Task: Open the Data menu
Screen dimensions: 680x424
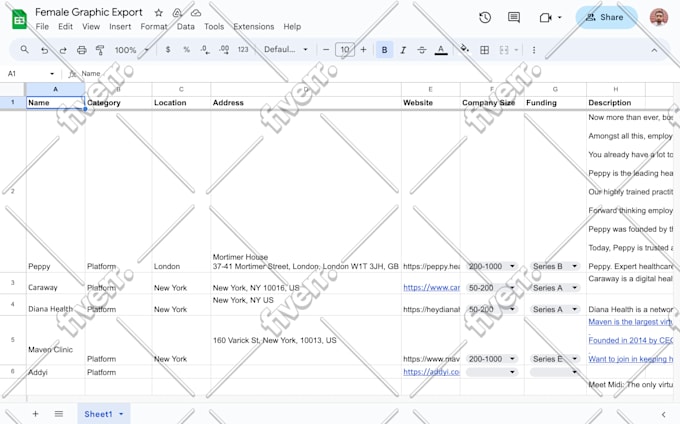Action: [x=186, y=26]
